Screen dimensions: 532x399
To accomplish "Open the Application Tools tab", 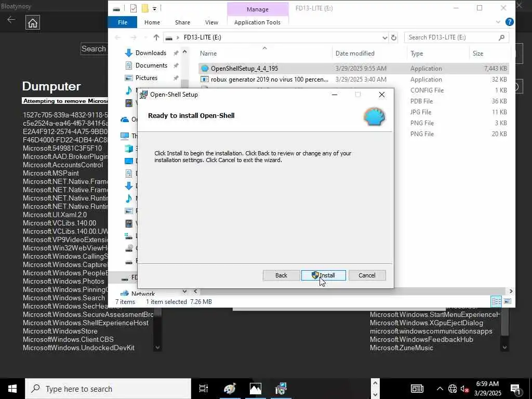I will coord(257,22).
